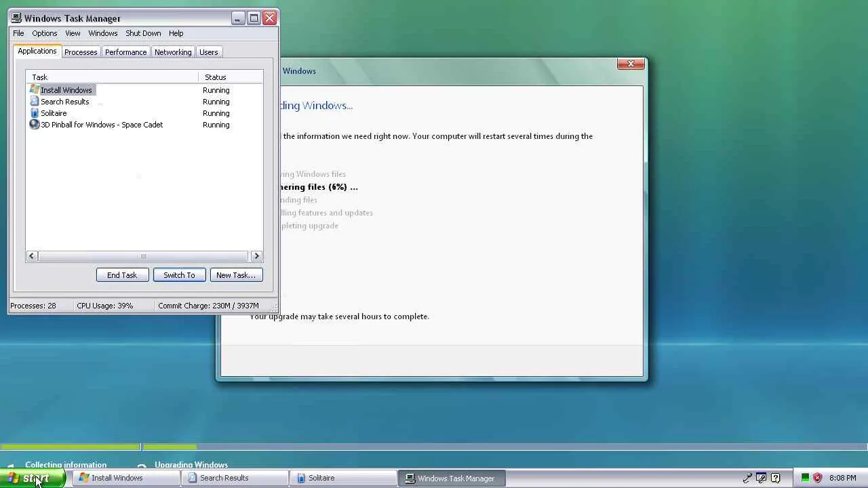Switch to the Processes tab
The height and width of the screenshot is (488, 868).
point(81,52)
